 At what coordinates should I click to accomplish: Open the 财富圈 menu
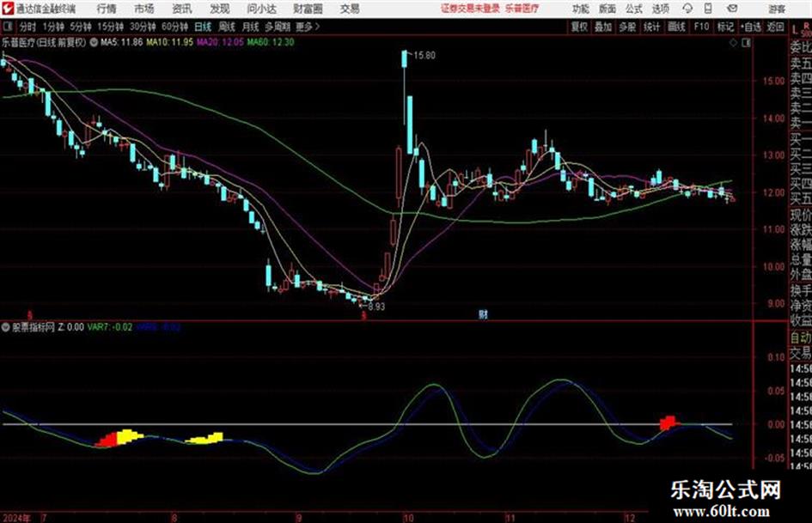pos(308,9)
